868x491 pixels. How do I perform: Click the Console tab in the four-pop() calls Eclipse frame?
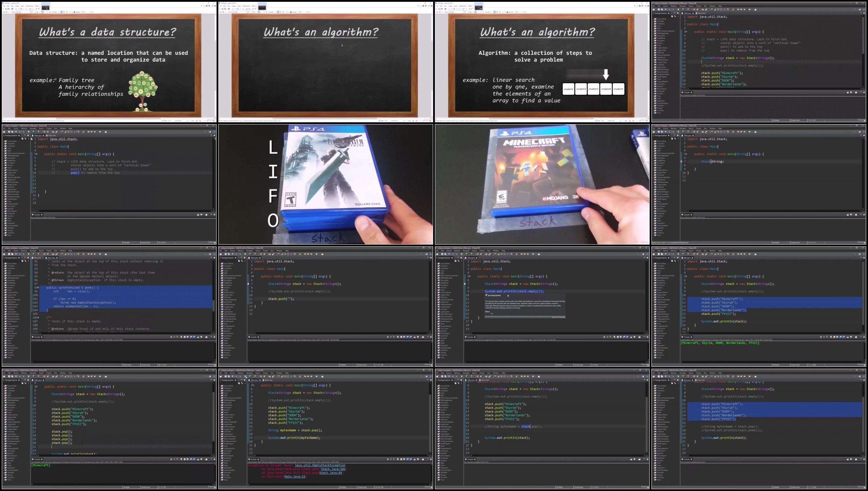[x=37, y=459]
